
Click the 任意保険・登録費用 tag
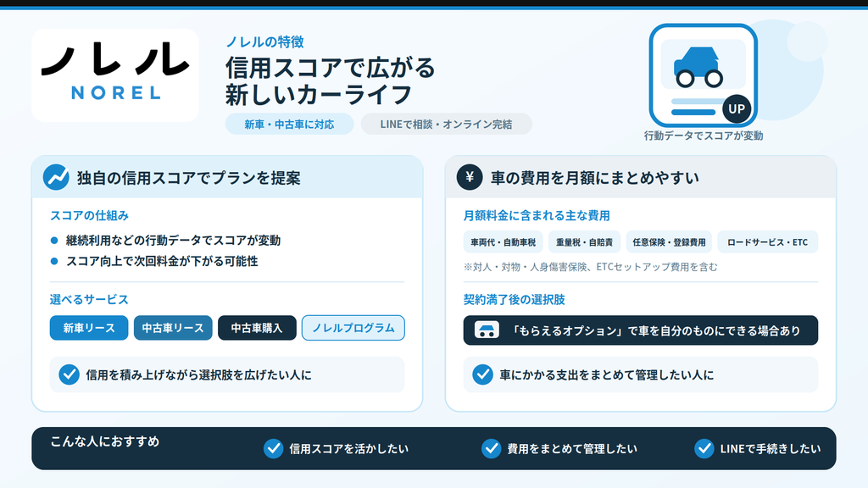click(x=669, y=241)
